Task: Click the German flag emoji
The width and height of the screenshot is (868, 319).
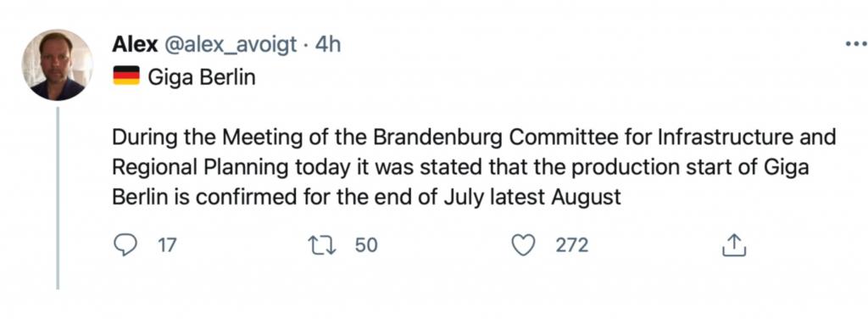Action: pos(126,76)
